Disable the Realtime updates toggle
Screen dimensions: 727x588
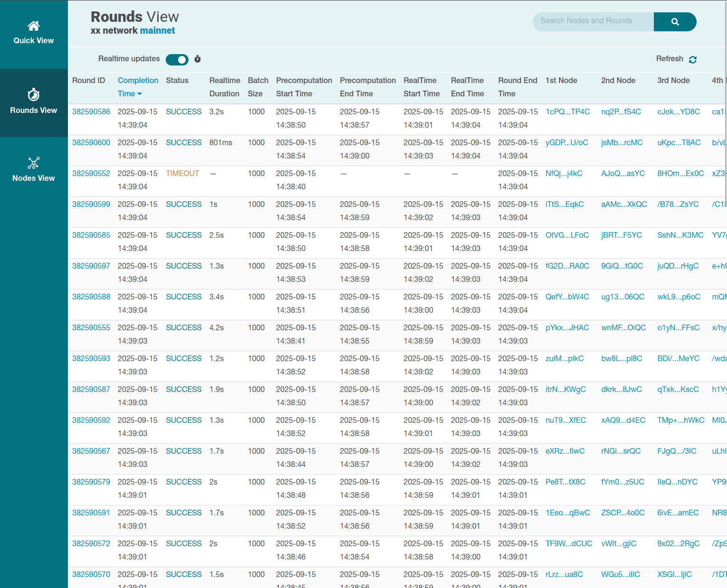tap(177, 59)
